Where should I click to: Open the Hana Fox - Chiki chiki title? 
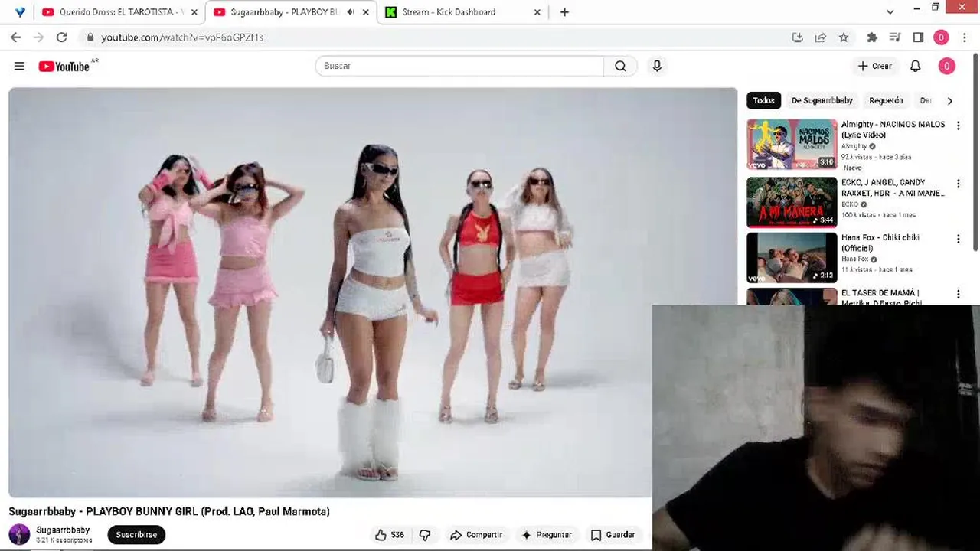pyautogui.click(x=880, y=243)
